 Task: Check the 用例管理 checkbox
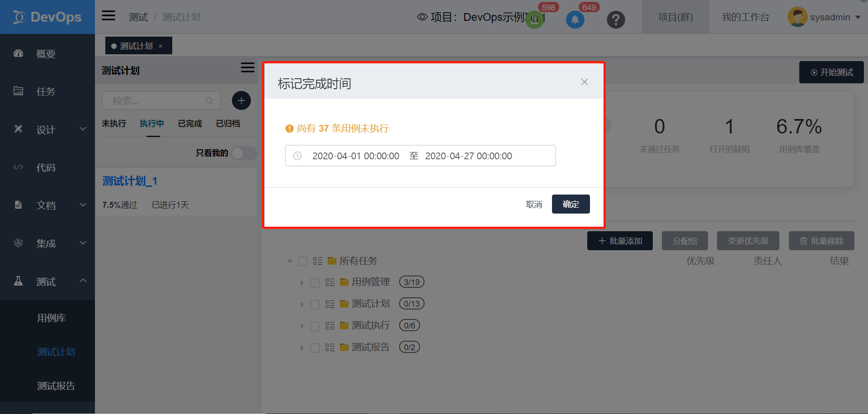315,283
